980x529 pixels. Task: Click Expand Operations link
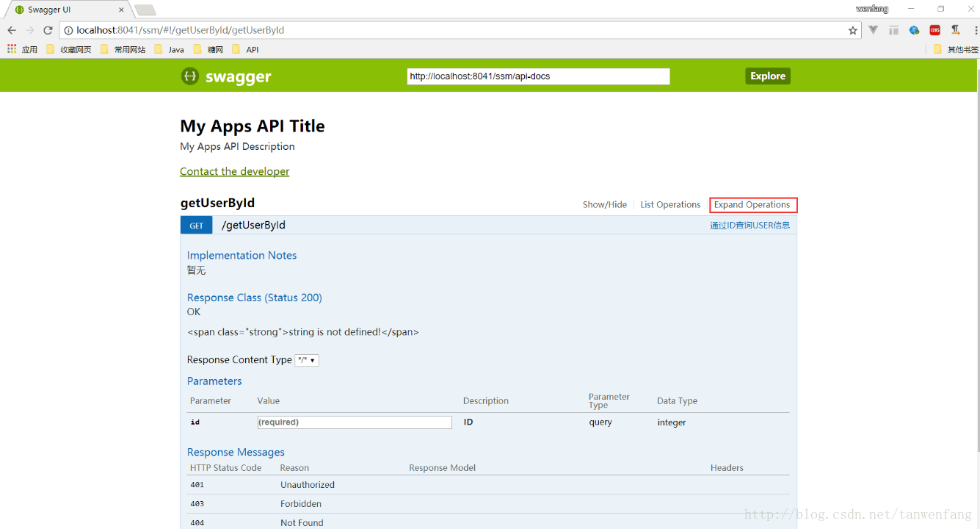point(752,204)
